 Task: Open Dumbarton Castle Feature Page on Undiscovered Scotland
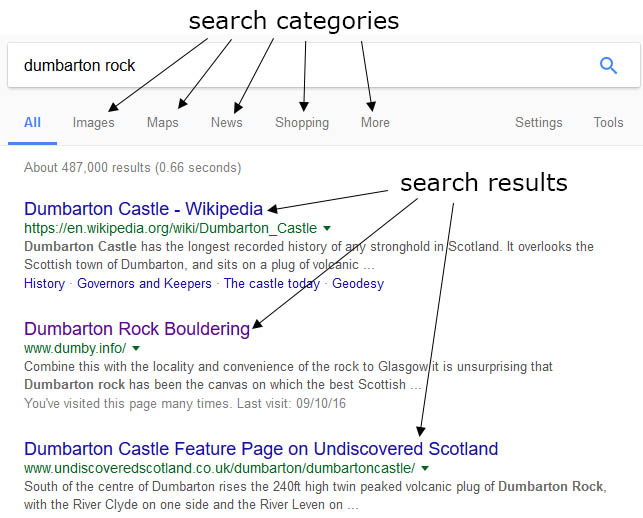point(260,448)
